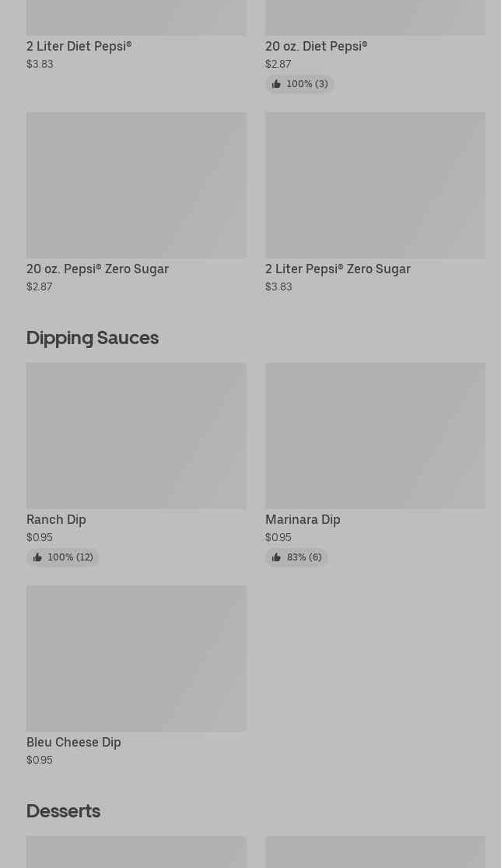
Task: Open the Marinara Dip item image
Action: (x=376, y=436)
